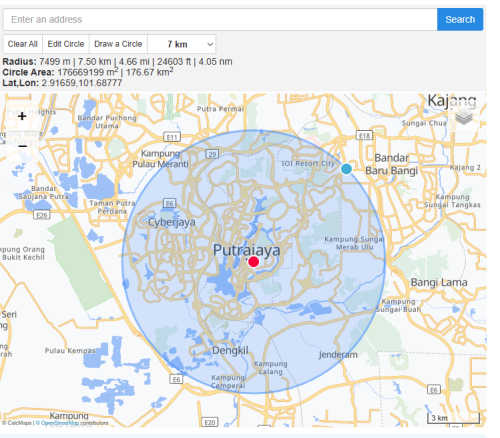The height and width of the screenshot is (438, 500).
Task: Open the OpenStreetMap attribution link
Action: click(60, 423)
